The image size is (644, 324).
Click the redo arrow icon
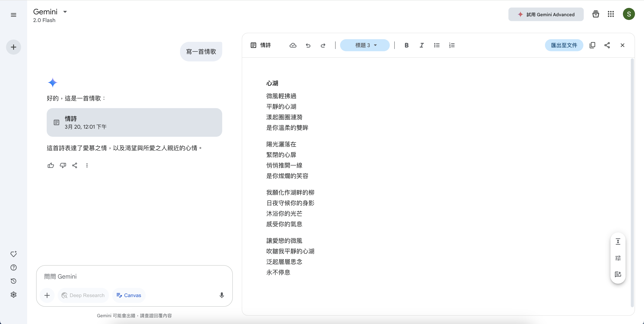pyautogui.click(x=323, y=45)
